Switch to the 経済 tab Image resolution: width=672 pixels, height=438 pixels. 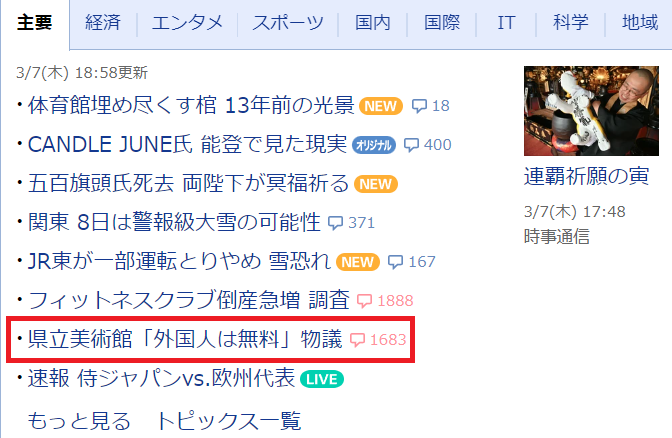coord(103,22)
